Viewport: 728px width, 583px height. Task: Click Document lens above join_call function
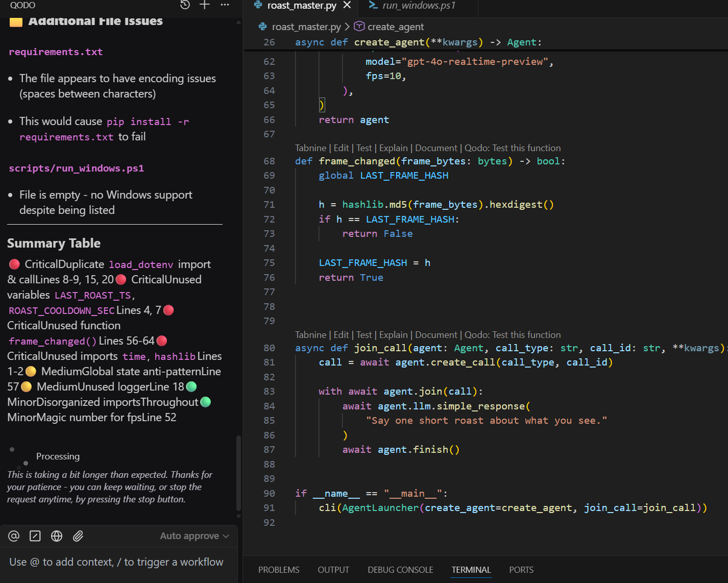tap(436, 335)
